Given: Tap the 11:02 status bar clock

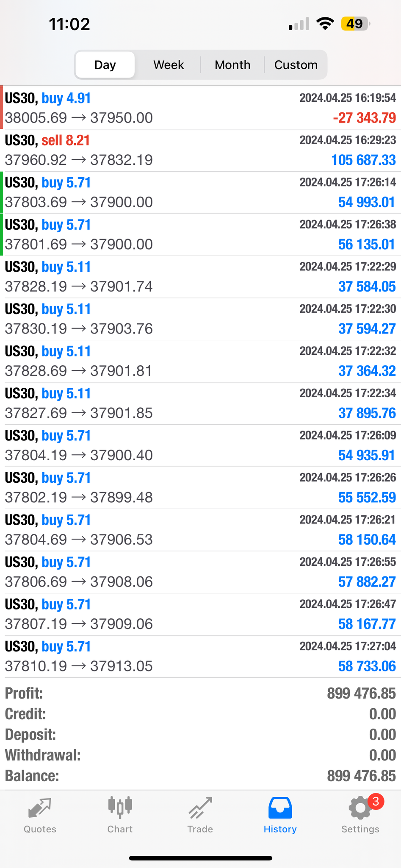Looking at the screenshot, I should coord(69,24).
